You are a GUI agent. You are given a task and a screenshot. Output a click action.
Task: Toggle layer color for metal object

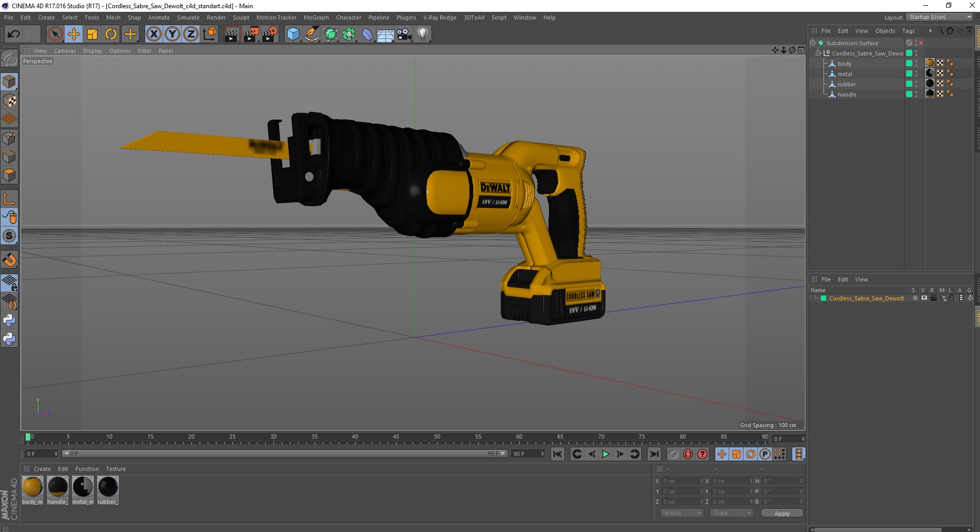[909, 73]
